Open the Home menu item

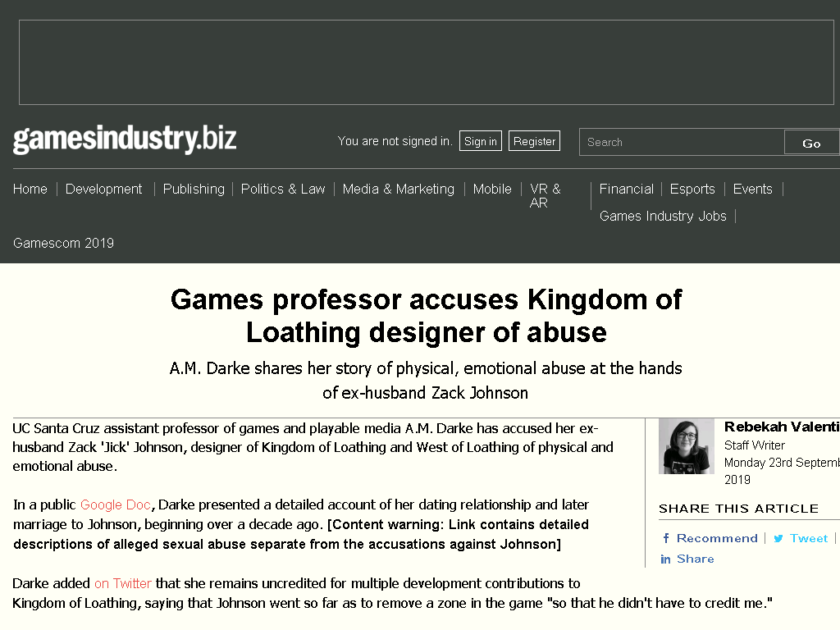(30, 189)
